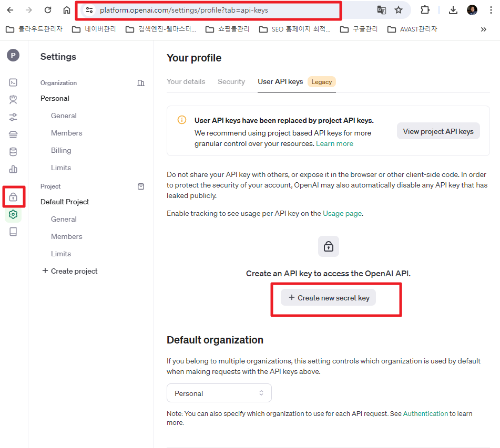500x448 pixels.
Task: Click the Legacy badge
Action: (x=321, y=82)
